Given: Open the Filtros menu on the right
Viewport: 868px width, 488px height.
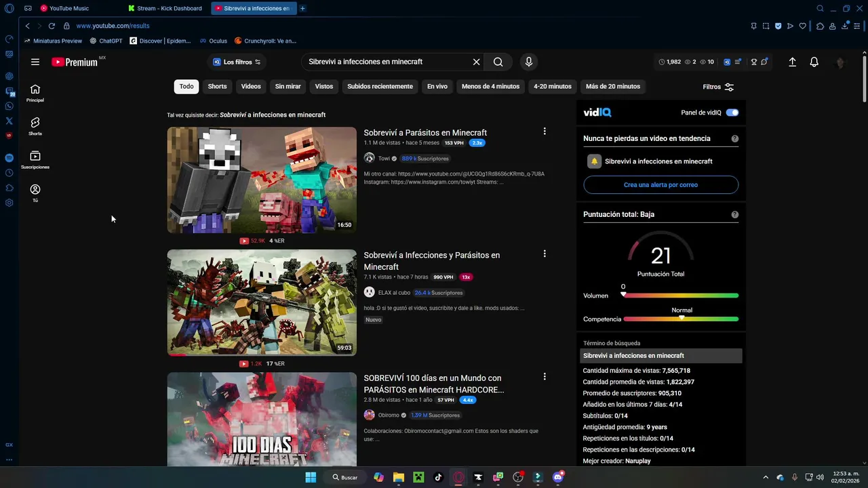Looking at the screenshot, I should coord(718,87).
